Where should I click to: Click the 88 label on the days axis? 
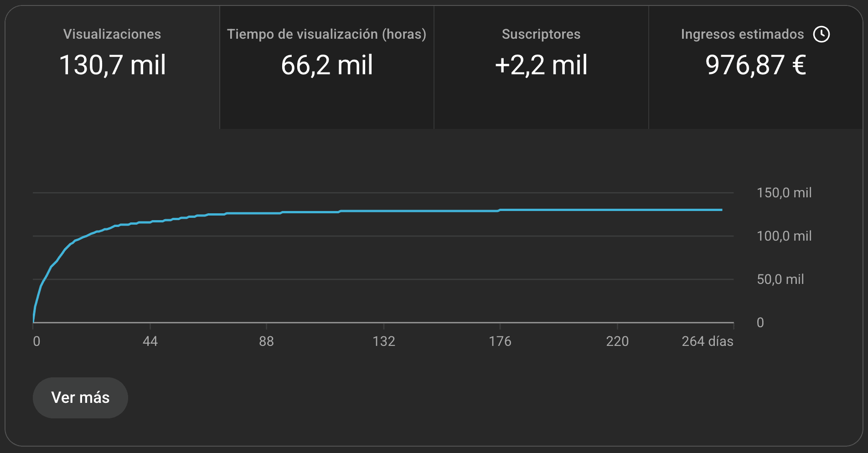pyautogui.click(x=266, y=341)
